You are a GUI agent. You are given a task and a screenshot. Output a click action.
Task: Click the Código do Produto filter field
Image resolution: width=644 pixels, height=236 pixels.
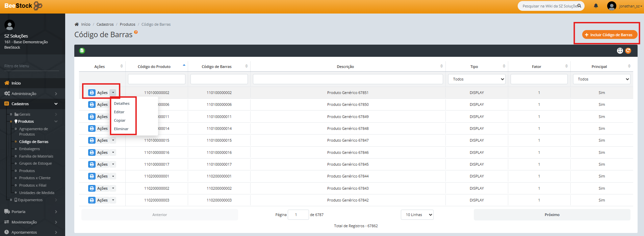pos(157,79)
